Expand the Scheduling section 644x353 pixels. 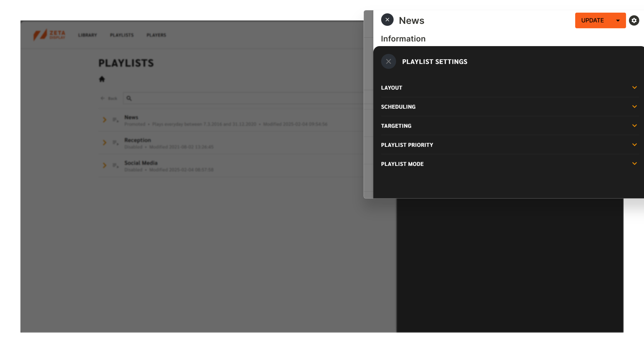click(510, 107)
